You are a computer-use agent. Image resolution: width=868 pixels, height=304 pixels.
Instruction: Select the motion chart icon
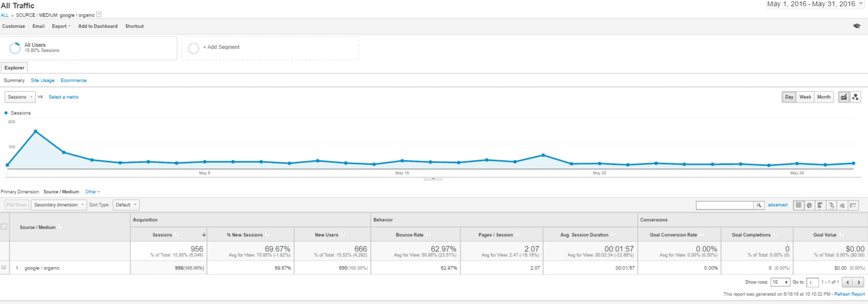[855, 97]
